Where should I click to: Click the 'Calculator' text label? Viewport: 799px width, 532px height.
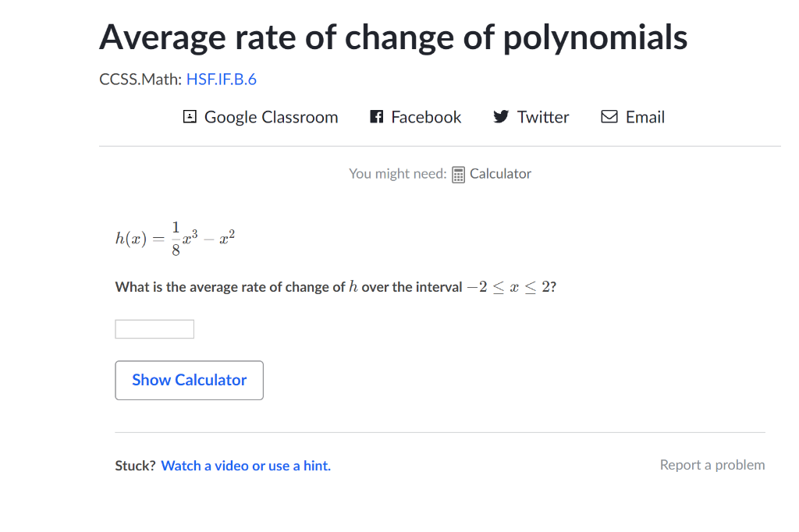pyautogui.click(x=500, y=173)
